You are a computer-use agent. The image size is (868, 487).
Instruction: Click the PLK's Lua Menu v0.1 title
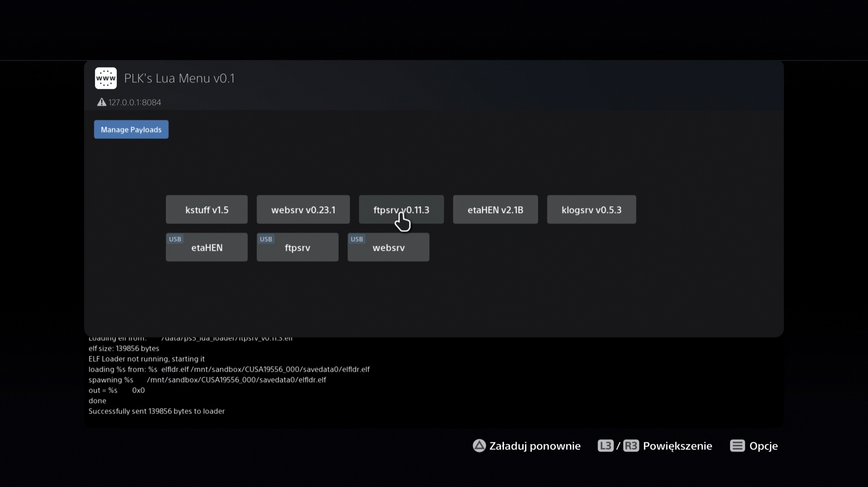180,78
